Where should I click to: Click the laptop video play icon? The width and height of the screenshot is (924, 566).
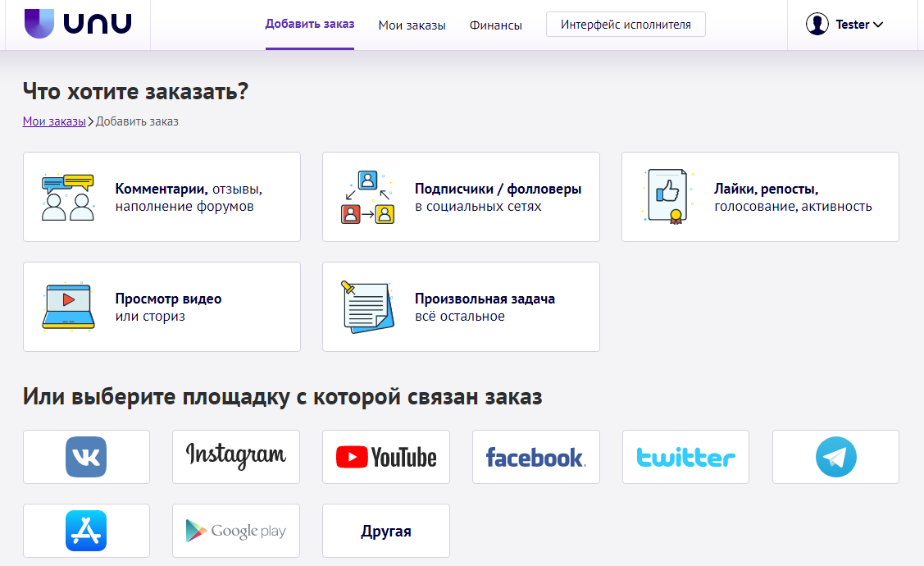[68, 307]
